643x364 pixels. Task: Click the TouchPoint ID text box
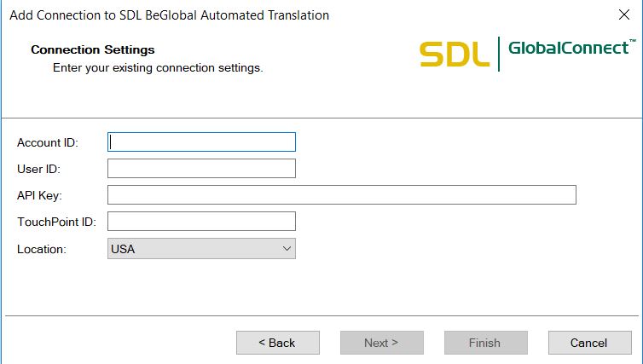tap(201, 222)
